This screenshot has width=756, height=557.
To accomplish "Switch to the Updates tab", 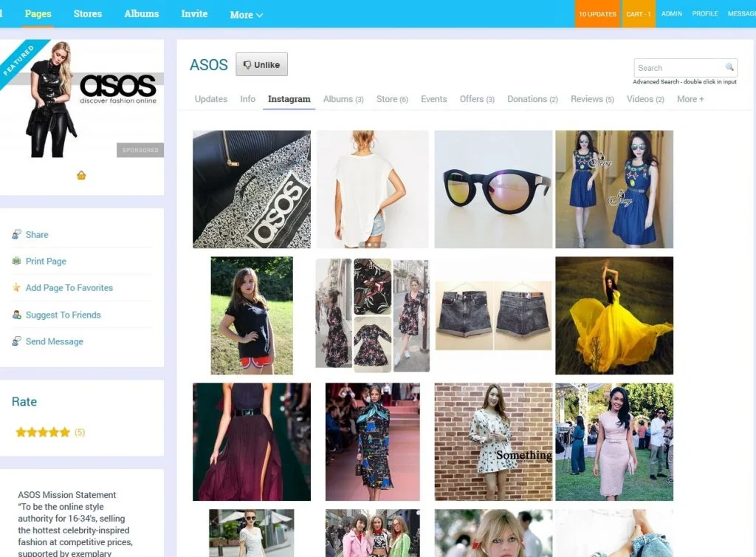I will click(211, 99).
